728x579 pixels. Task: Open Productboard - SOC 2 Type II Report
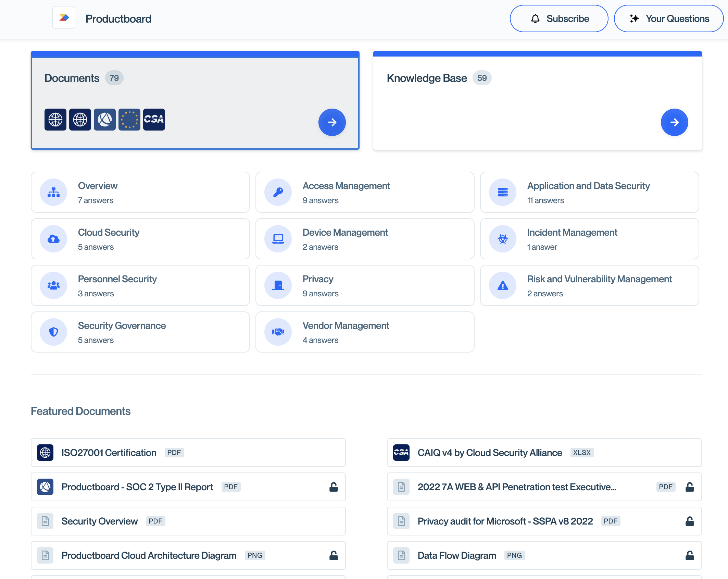188,487
